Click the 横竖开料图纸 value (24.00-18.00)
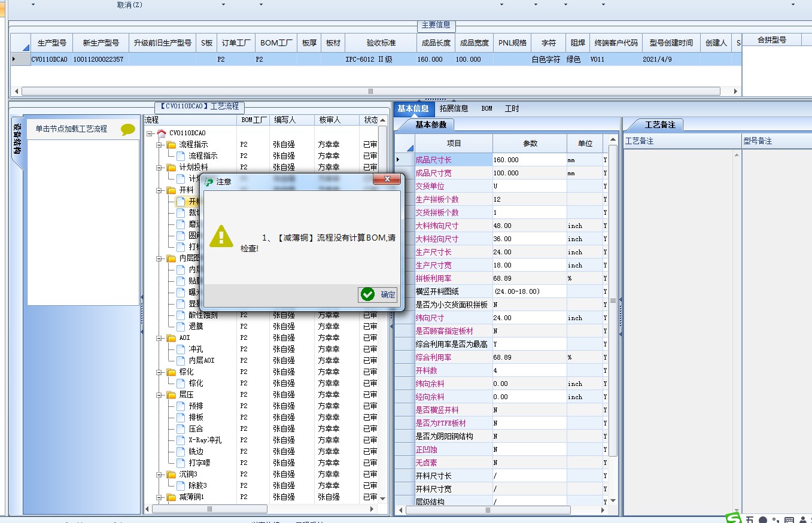The width and height of the screenshot is (812, 523). 529,291
